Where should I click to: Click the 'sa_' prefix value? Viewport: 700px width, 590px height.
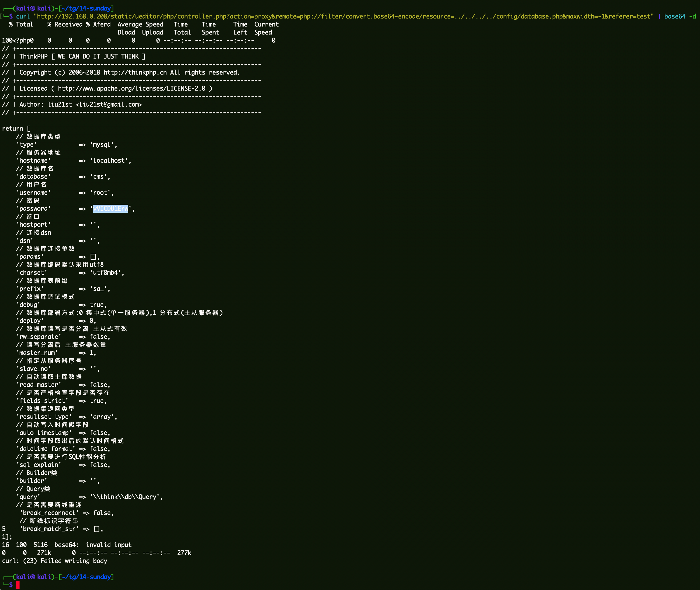coord(98,289)
